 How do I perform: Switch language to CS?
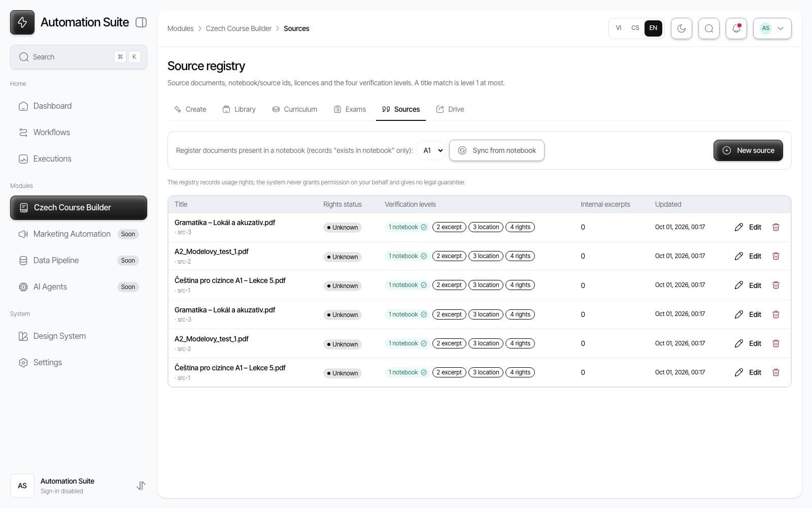click(635, 28)
